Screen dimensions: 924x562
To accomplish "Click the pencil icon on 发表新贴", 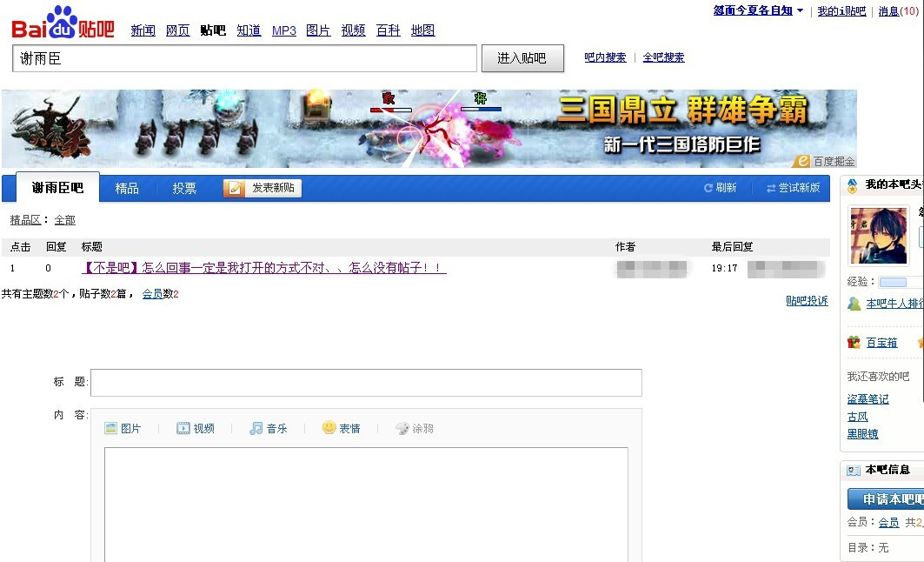I will coord(235,188).
